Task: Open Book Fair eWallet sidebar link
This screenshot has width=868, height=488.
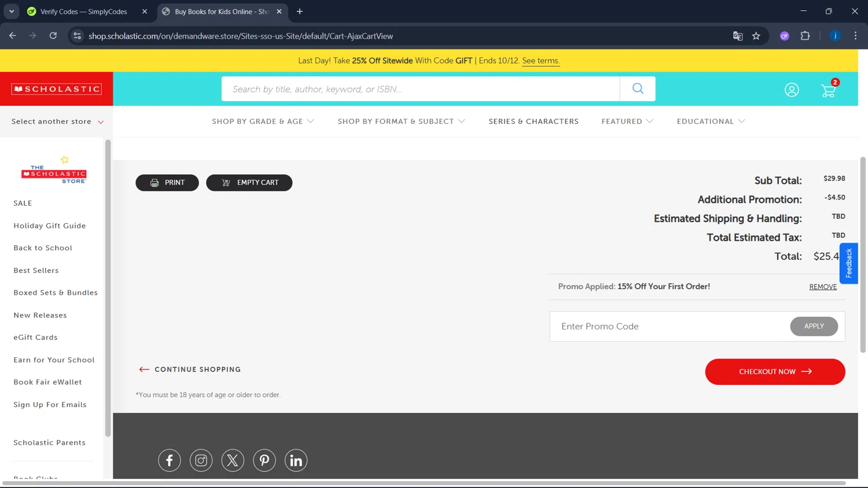Action: click(x=47, y=382)
